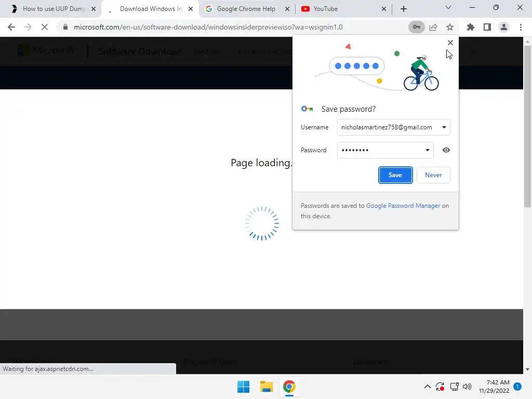
Task: Click the browser back arrow
Action: (11, 27)
